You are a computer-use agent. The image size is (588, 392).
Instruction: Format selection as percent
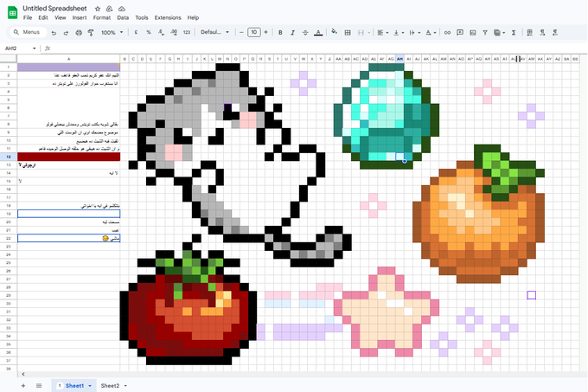(149, 33)
